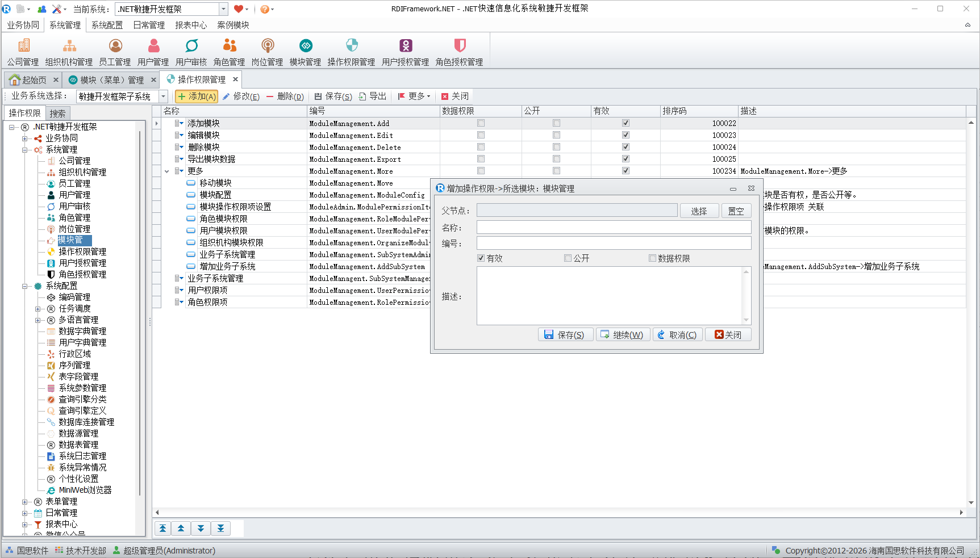This screenshot has width=980, height=558.
Task: Select the 角色管理 ribbon icon
Action: point(229,52)
